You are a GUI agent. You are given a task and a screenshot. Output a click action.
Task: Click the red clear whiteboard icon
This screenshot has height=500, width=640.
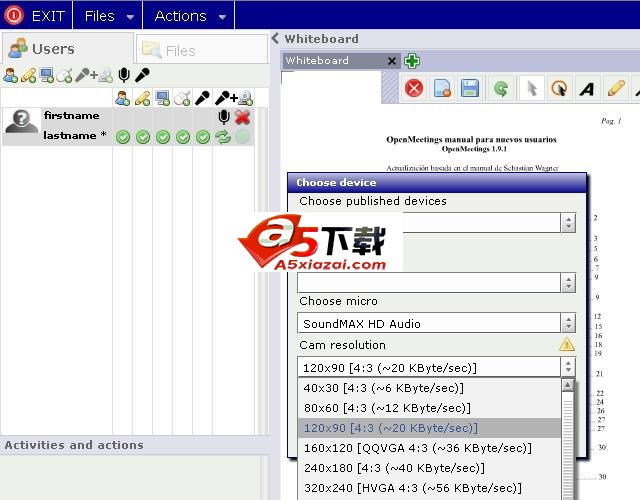(414, 89)
